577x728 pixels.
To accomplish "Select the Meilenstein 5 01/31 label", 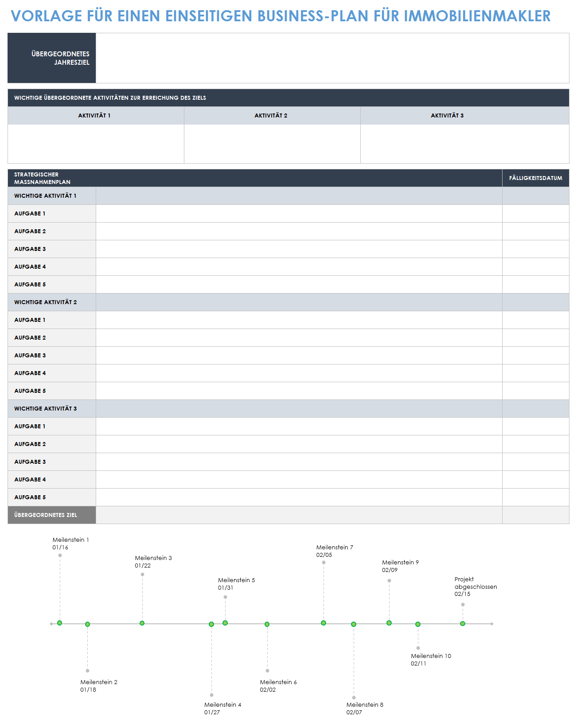I will pos(237,584).
